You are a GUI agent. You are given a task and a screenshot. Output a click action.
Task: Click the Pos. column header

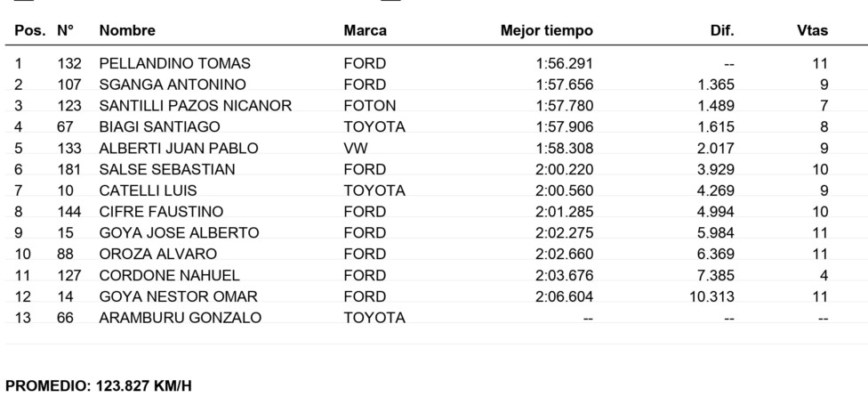pos(30,30)
